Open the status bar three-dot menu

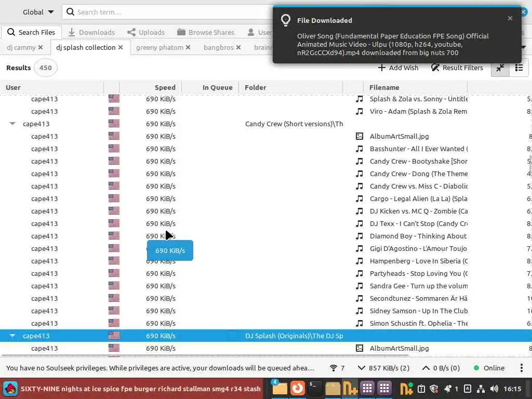(x=522, y=368)
